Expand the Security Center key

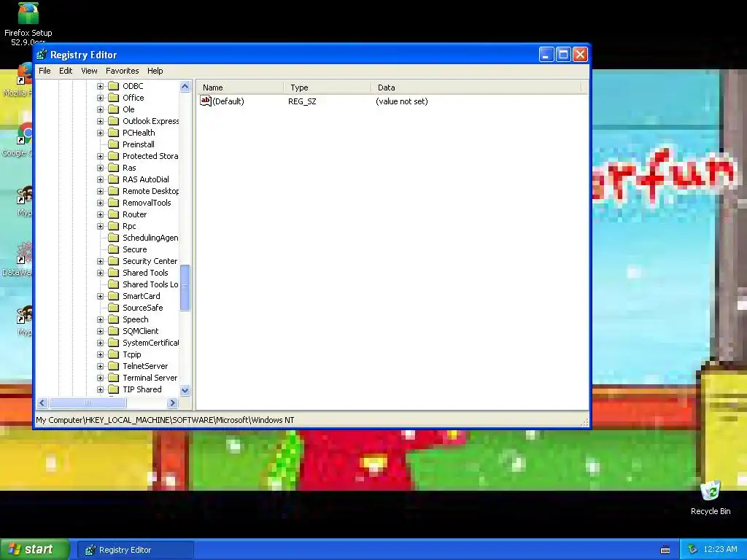[x=100, y=261]
